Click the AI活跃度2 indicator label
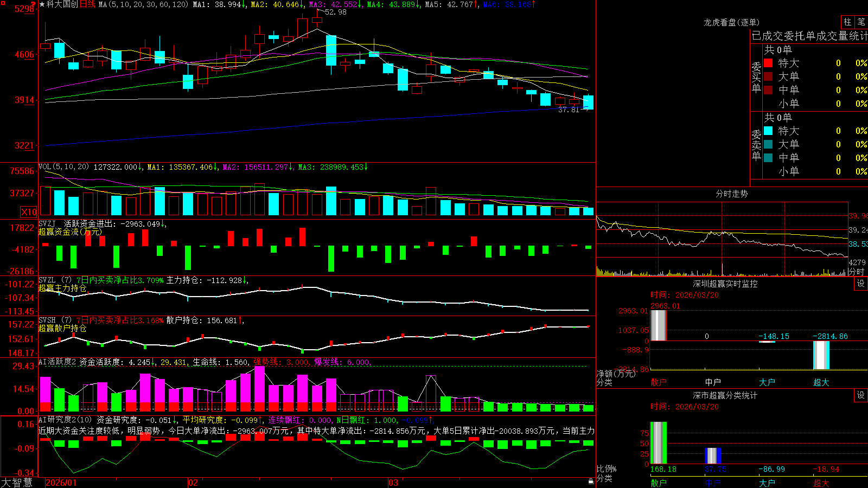 pyautogui.click(x=58, y=362)
